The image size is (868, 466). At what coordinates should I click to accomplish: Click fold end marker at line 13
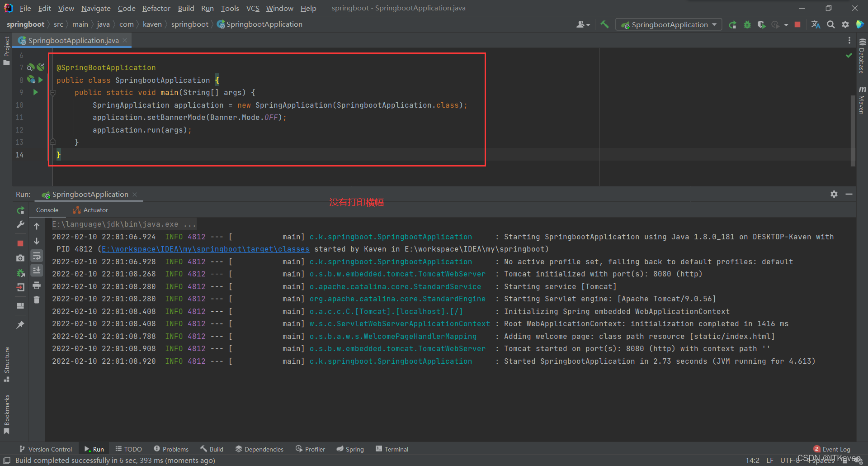(52, 142)
